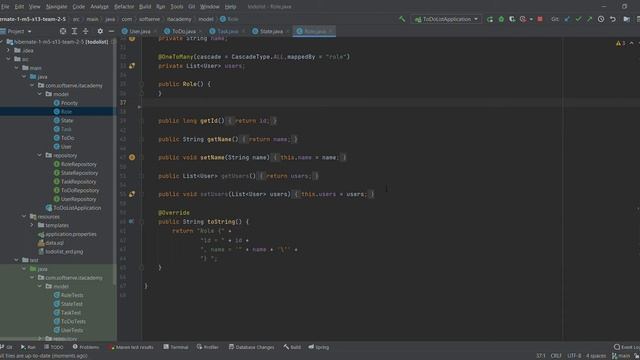Close the Role.java tab
The image size is (640, 360).
click(331, 31)
